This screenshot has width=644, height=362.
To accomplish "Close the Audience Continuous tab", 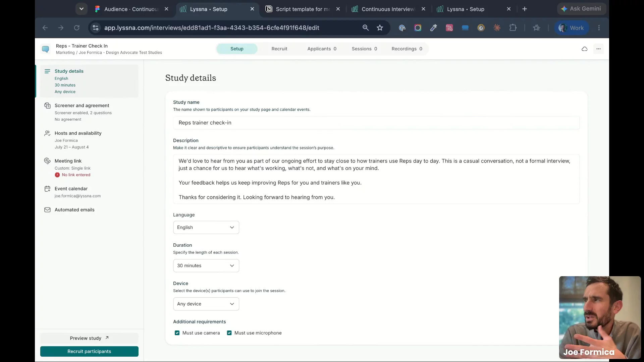I will [166, 9].
